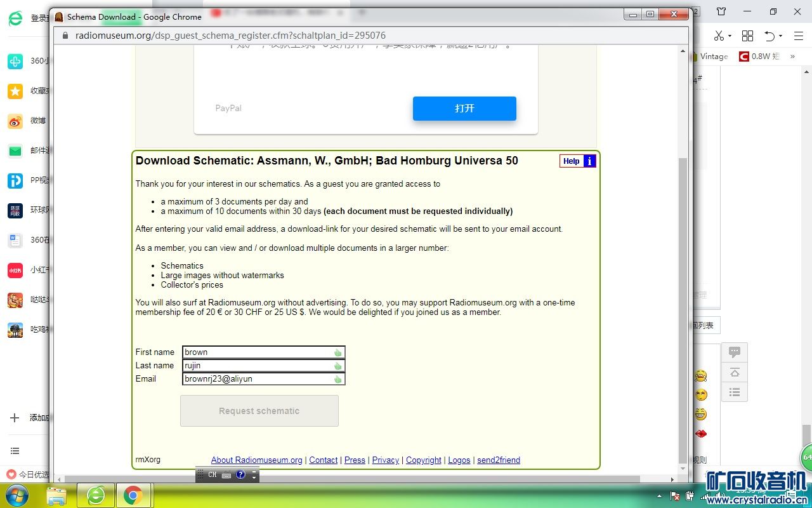Select the Email input field
Viewport: 812px width, 508px height.
pyautogui.click(x=263, y=379)
